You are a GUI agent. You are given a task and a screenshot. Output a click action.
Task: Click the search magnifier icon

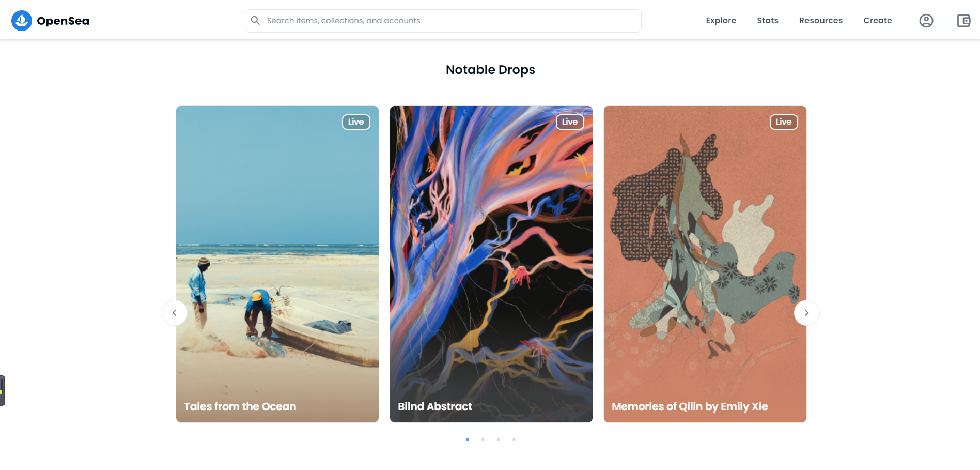(x=255, y=21)
